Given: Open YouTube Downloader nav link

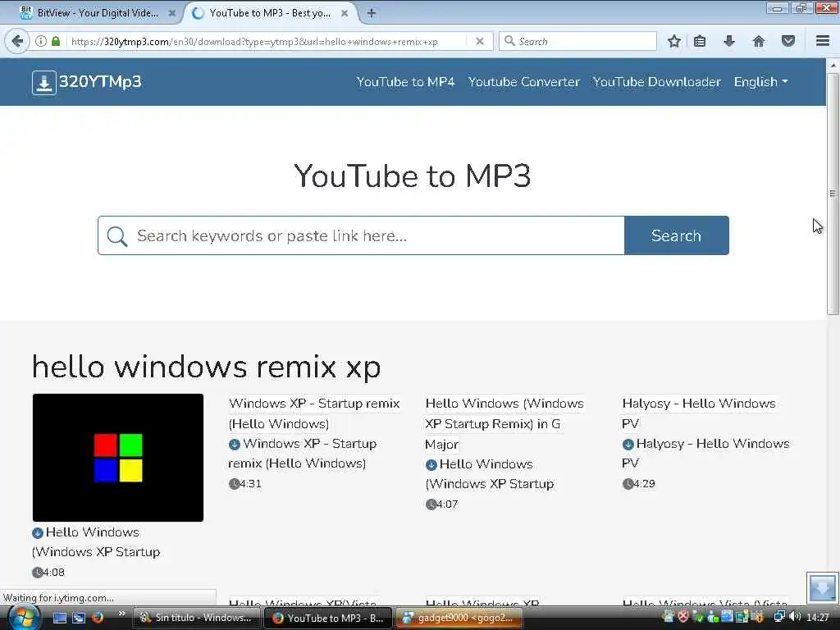Looking at the screenshot, I should pyautogui.click(x=657, y=82).
